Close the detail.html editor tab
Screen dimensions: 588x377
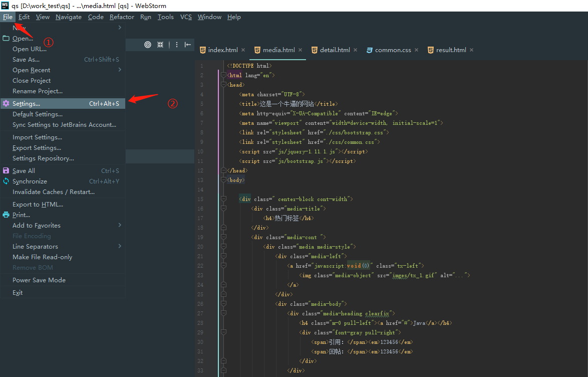[355, 50]
